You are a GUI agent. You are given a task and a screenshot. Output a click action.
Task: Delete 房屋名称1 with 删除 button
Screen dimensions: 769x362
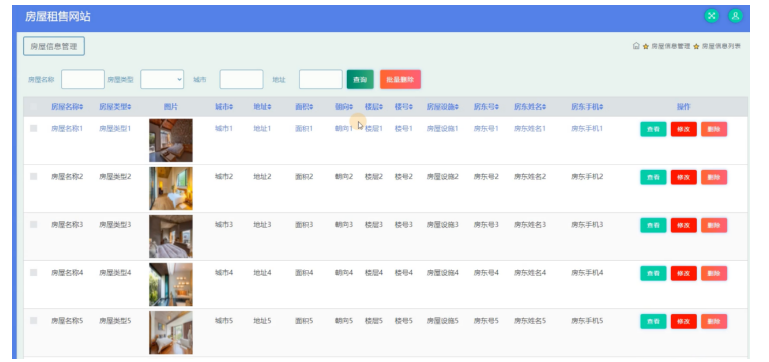(x=714, y=129)
